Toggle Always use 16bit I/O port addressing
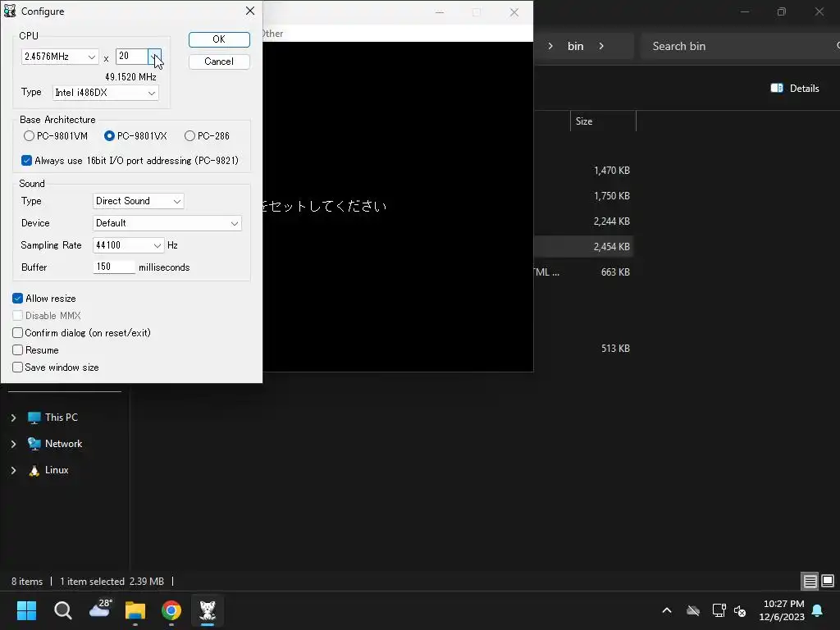The height and width of the screenshot is (630, 840). point(130,161)
